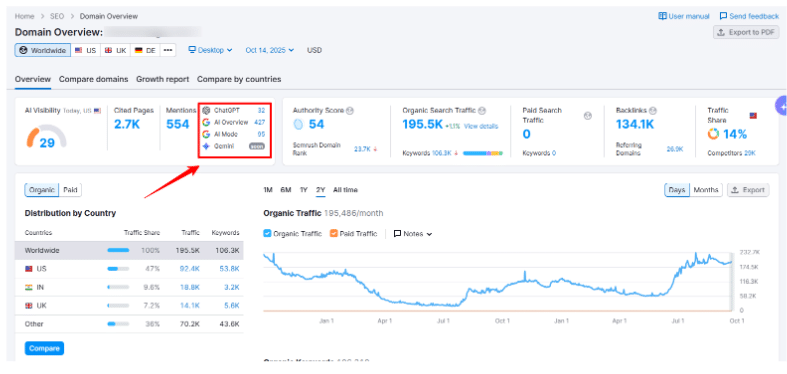The image size is (787, 374).
Task: Switch database to US
Action: 85,50
